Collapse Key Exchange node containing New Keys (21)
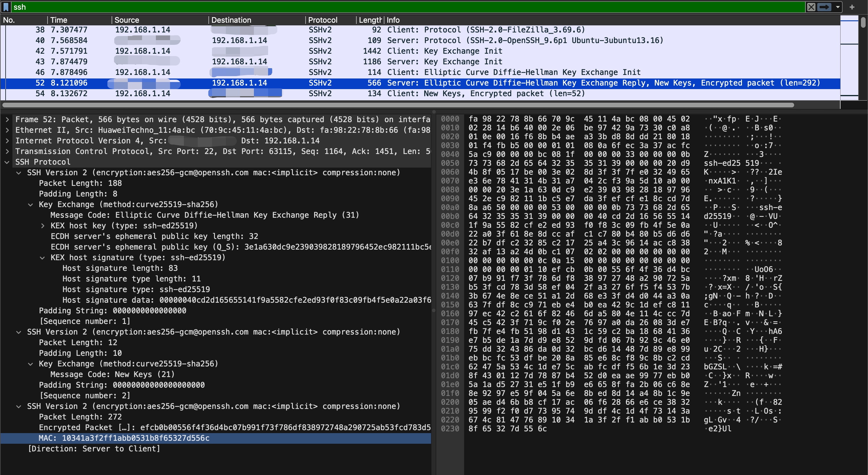The image size is (868, 475). [x=31, y=364]
